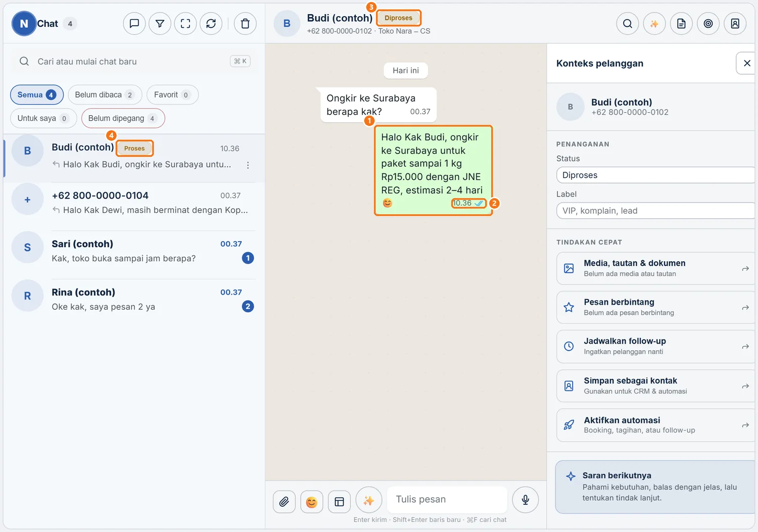Click the N logo avatar

tap(24, 23)
